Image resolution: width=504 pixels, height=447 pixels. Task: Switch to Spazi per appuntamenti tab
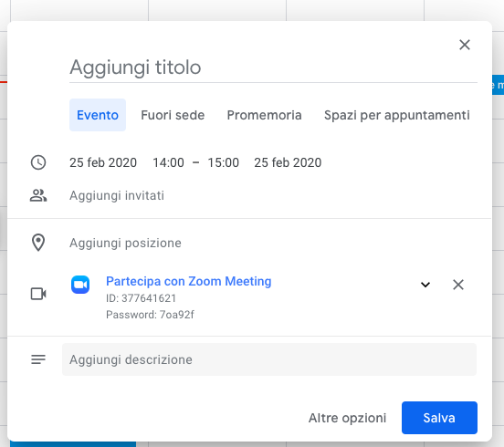[x=397, y=115]
